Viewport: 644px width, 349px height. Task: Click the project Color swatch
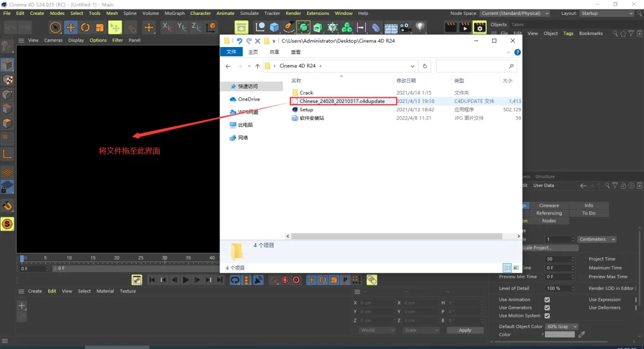click(x=560, y=335)
